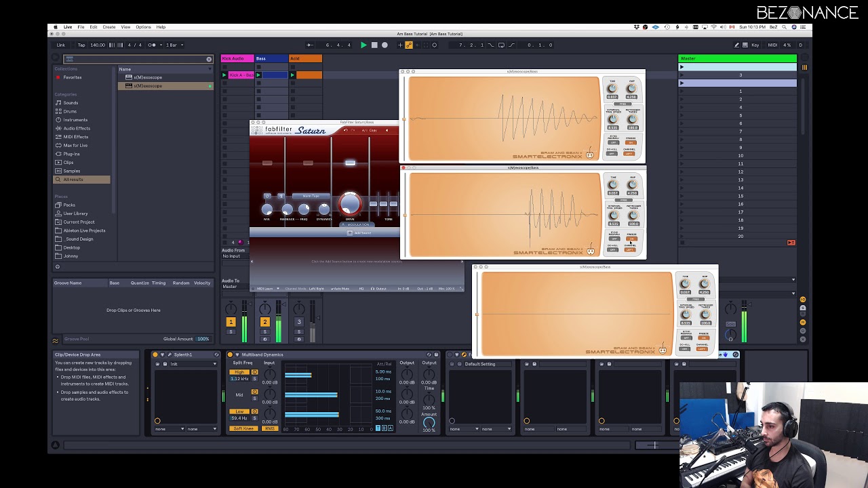This screenshot has width=868, height=488.
Task: Open Plug-ins category in browser
Action: 71,154
